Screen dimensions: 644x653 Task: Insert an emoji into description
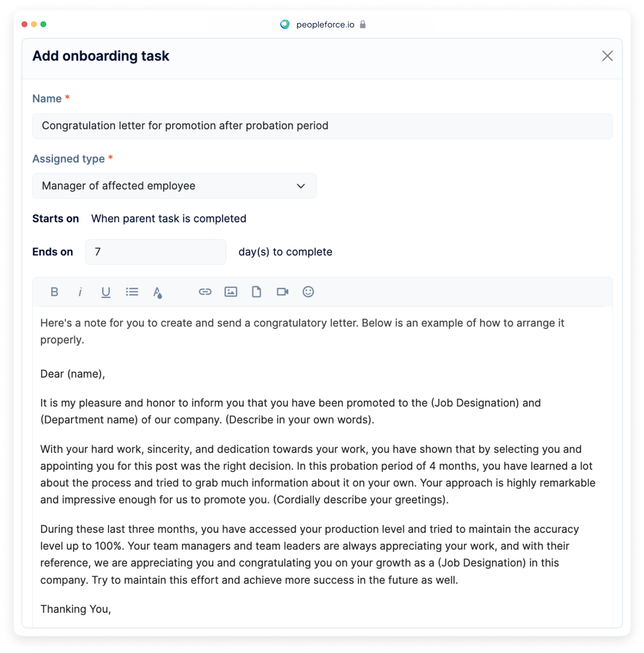pos(310,291)
